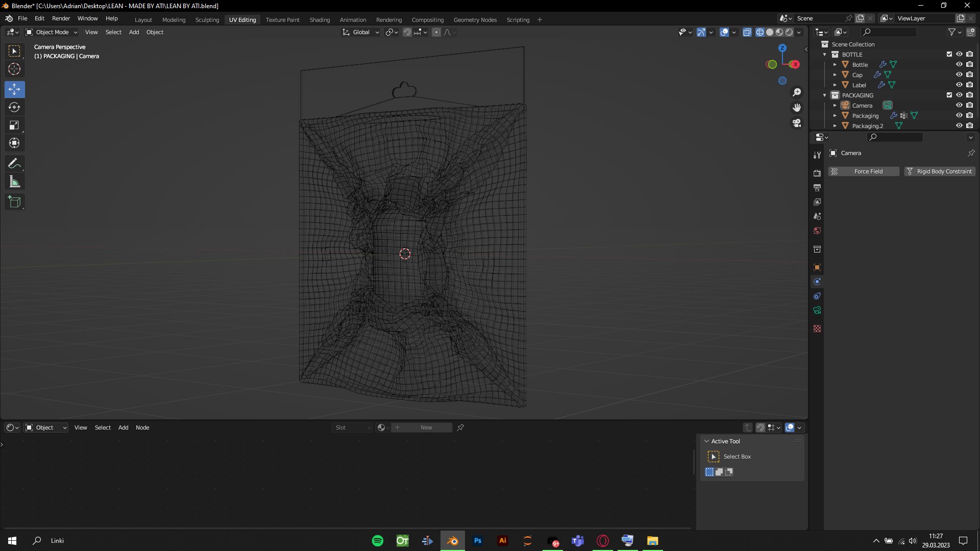Switch to rendered viewport shading sphere

(789, 32)
